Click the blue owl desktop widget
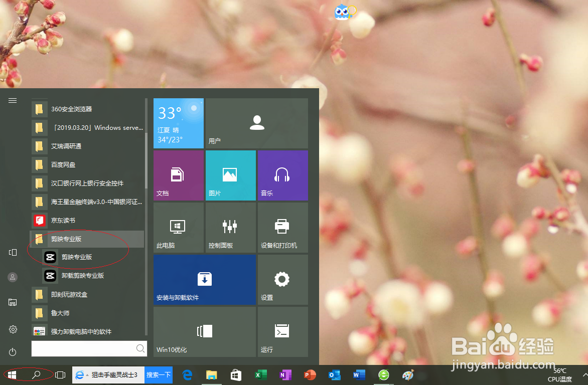Viewport: 588px width, 385px height. [345, 12]
